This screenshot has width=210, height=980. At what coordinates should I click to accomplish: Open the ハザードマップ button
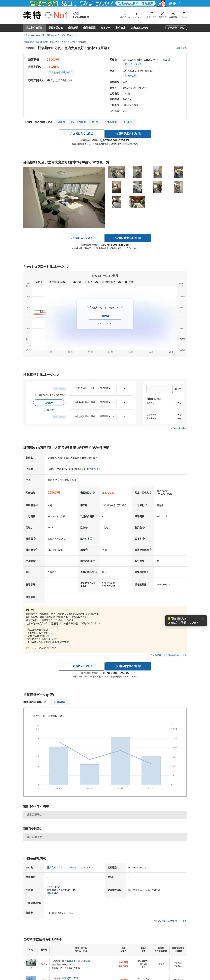tap(133, 64)
